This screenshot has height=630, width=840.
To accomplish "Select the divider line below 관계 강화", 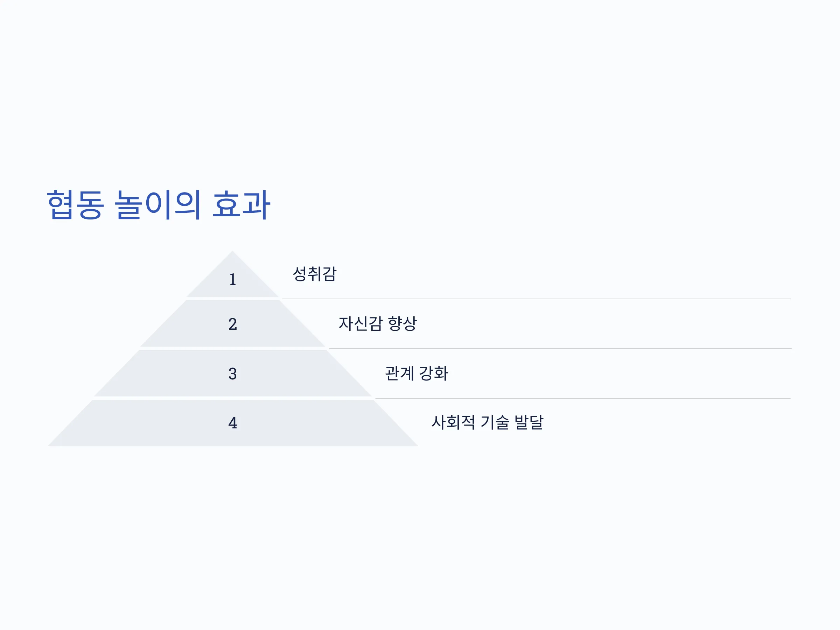I will [583, 398].
